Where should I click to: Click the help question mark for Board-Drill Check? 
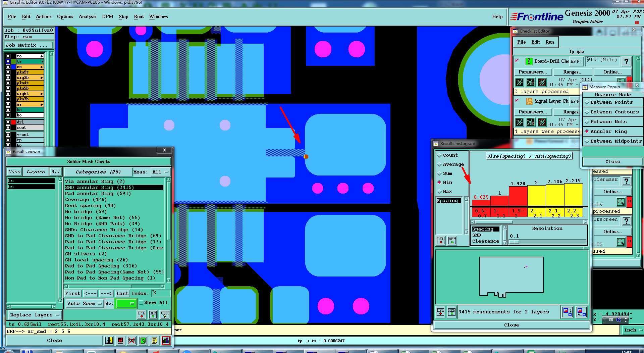coord(626,61)
